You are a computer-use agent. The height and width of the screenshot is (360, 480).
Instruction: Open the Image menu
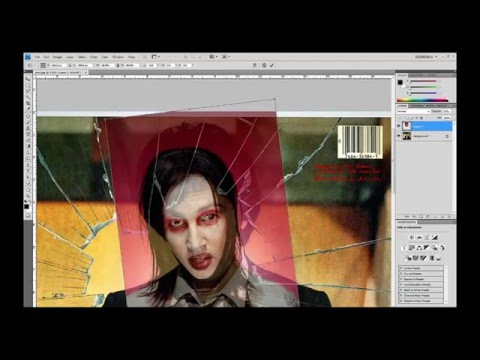(x=57, y=57)
